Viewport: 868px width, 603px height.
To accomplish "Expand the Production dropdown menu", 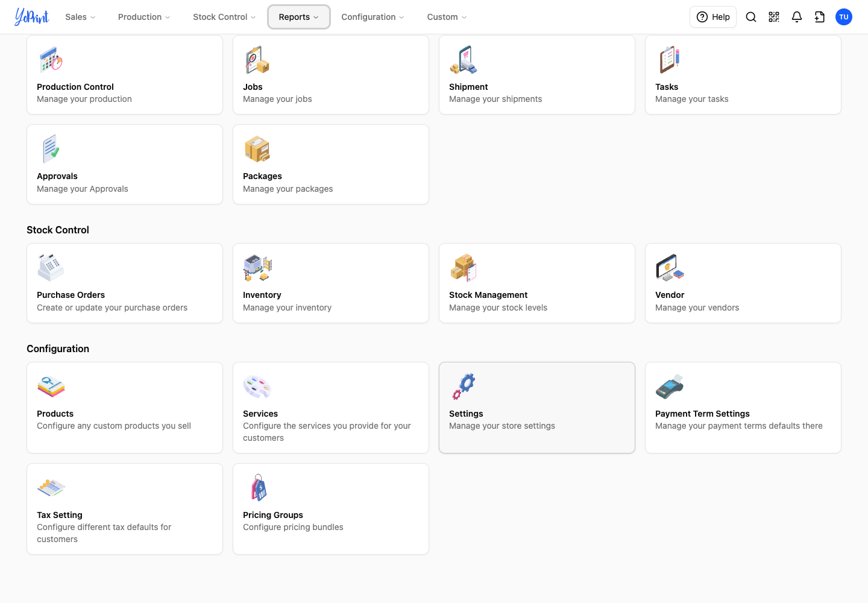I will coord(144,17).
